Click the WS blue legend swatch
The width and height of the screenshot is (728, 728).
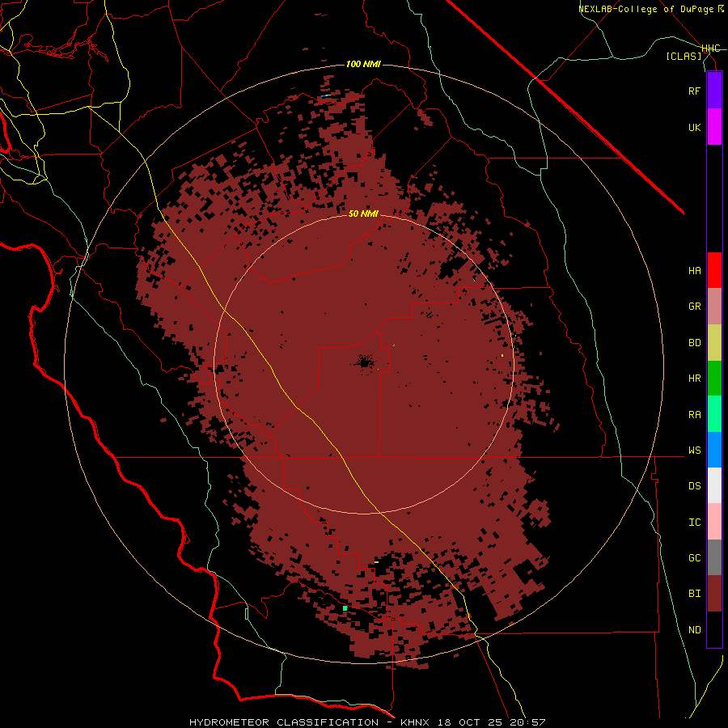click(714, 450)
